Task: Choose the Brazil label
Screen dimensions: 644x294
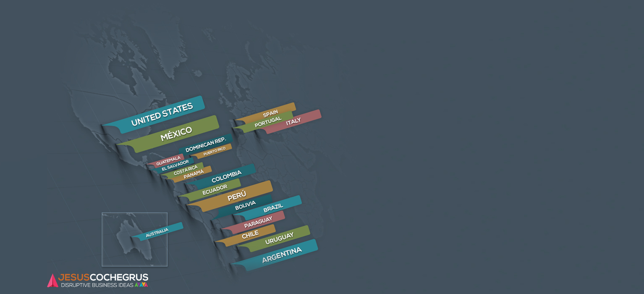Action: (273, 207)
